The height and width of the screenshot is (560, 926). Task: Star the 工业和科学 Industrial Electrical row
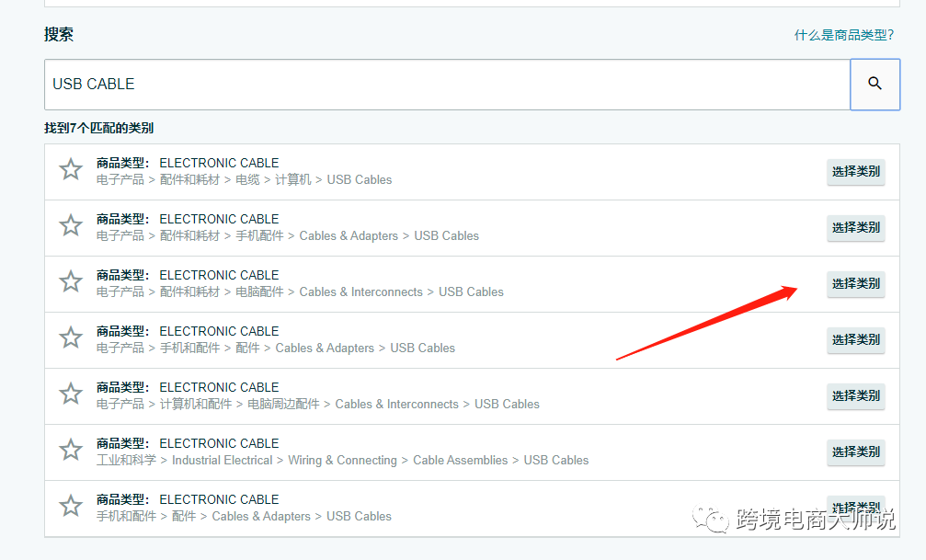click(71, 451)
